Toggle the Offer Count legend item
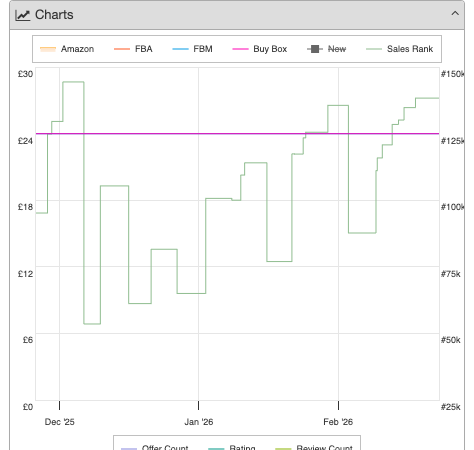Image resolution: width=474 pixels, height=450 pixels. pyautogui.click(x=155, y=447)
